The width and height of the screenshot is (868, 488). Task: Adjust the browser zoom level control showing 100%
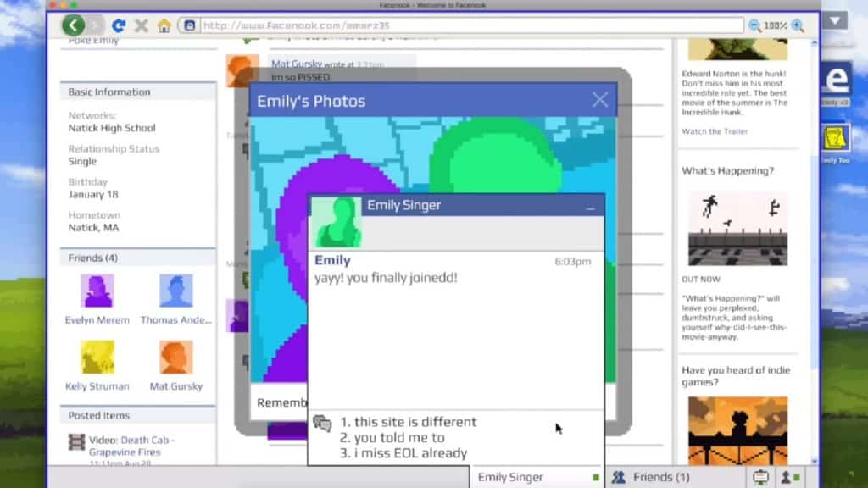coord(775,25)
